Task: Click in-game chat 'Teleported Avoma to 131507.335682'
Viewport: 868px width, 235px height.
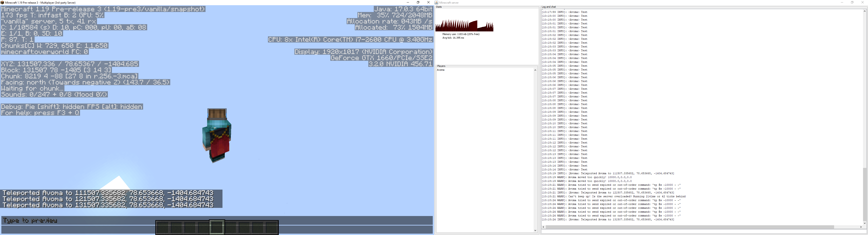Action: coord(108,205)
